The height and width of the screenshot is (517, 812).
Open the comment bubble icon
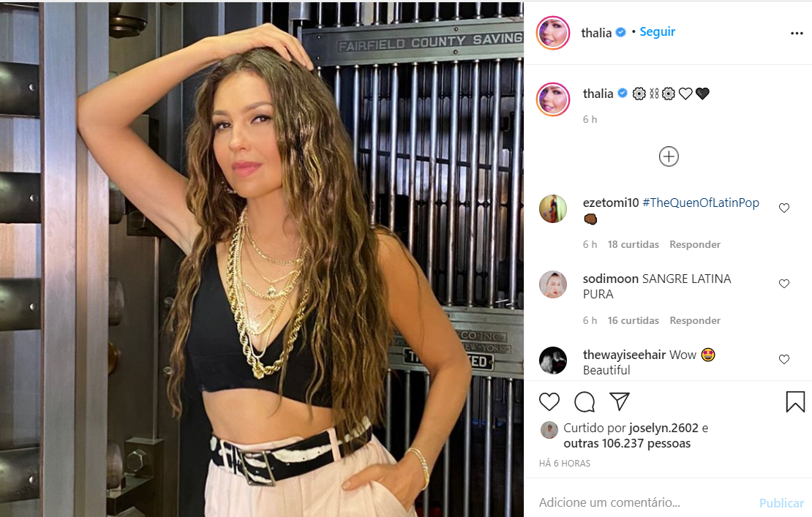(x=584, y=401)
